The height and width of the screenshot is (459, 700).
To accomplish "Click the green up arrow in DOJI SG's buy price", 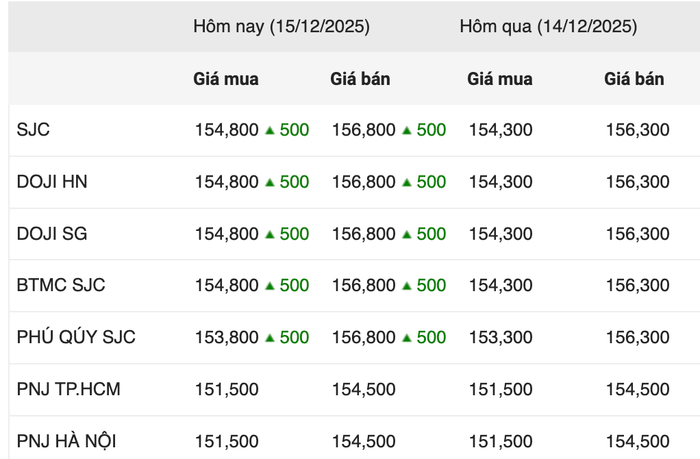I will [269, 234].
